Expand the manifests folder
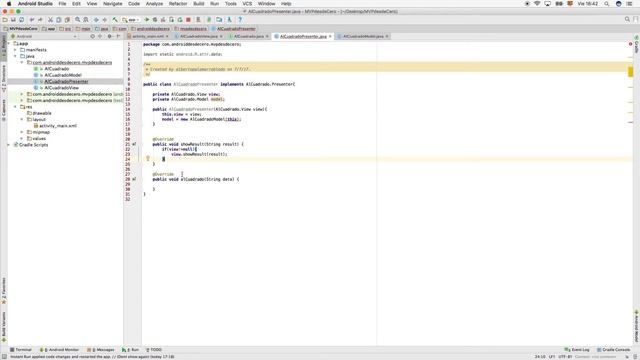Viewport: 640px width, 360px height. 16,50
